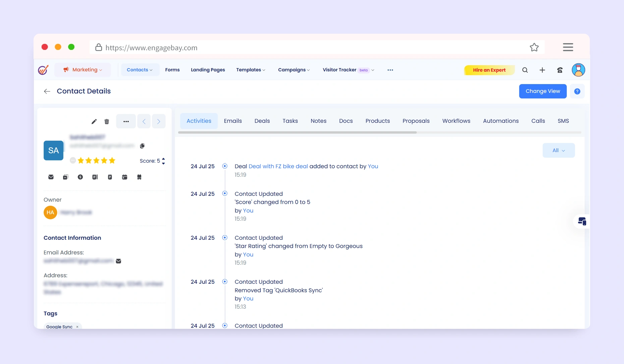
Task: Copy the contact email with copy icon
Action: tap(142, 146)
